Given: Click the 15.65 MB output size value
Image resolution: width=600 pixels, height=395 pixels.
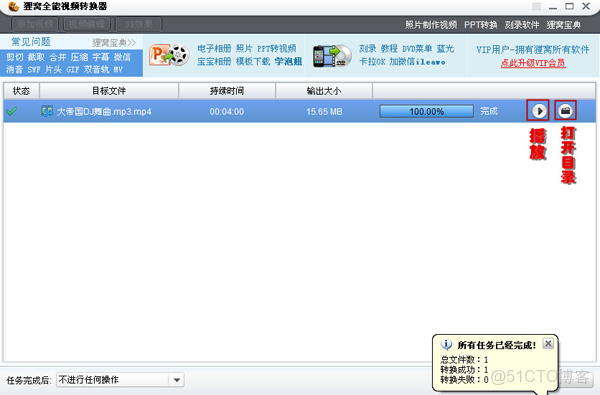Looking at the screenshot, I should 324,112.
